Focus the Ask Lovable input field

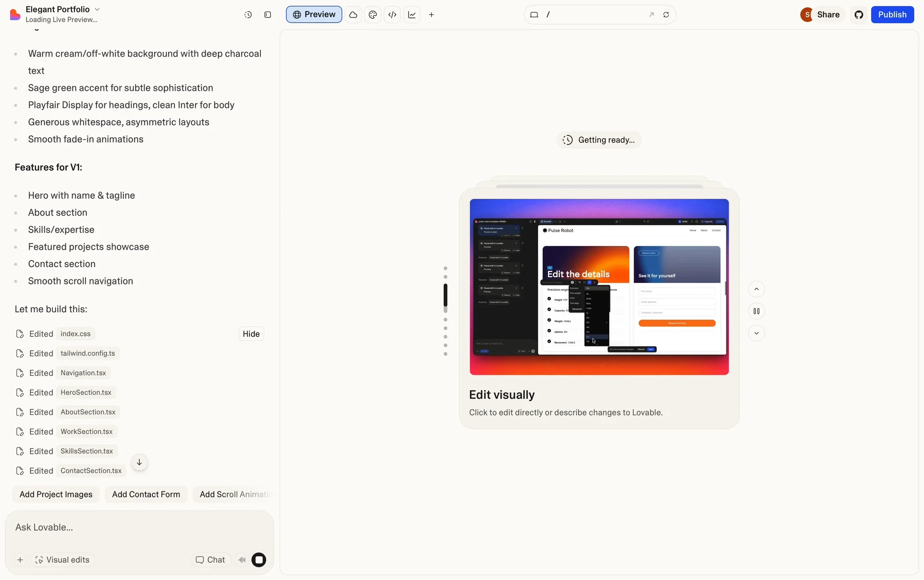coord(139,528)
